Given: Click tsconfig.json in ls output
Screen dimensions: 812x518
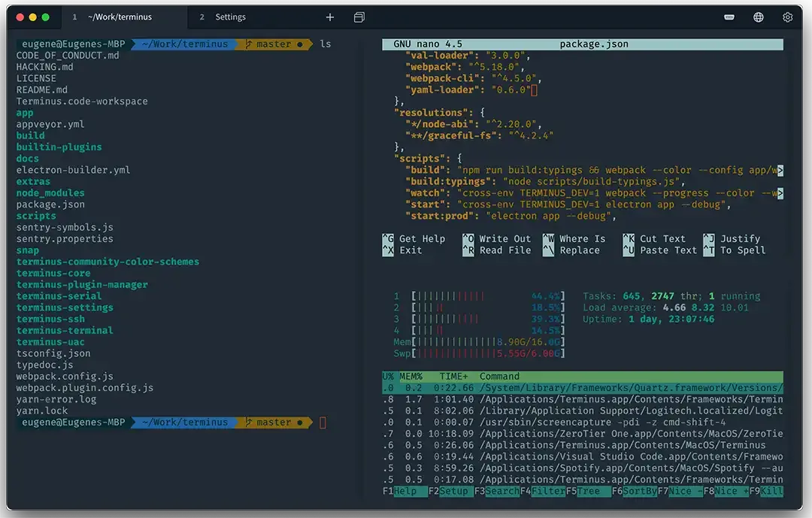Looking at the screenshot, I should click(x=53, y=353).
